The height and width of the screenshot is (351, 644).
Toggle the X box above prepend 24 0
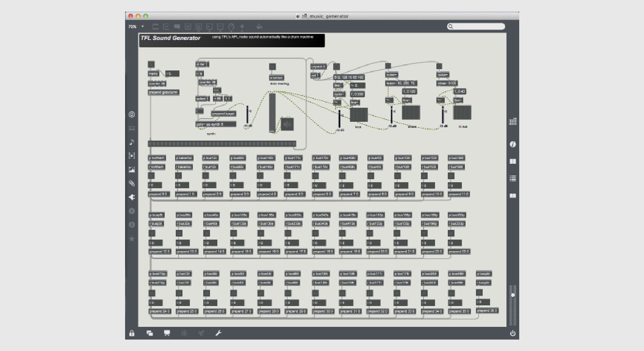(x=152, y=293)
